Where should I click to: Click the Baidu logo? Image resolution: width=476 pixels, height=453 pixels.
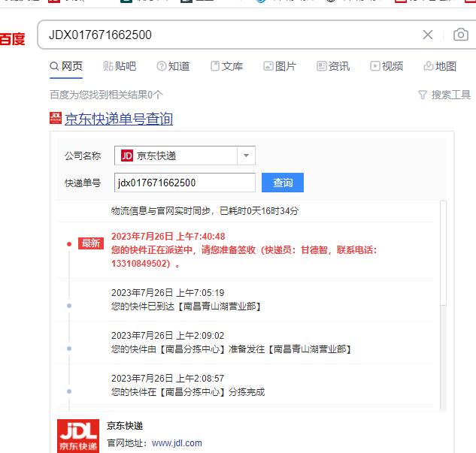[x=12, y=39]
